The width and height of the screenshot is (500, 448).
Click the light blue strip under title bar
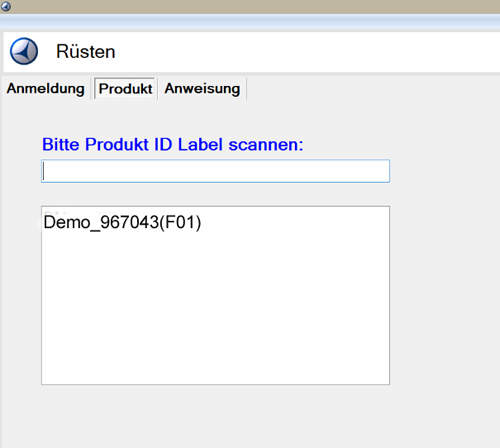(250, 21)
